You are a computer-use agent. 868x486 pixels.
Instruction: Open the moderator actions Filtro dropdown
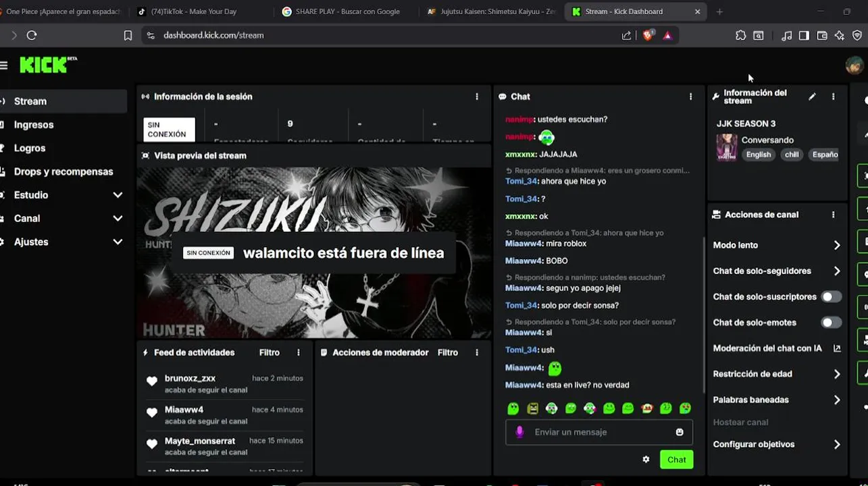click(448, 352)
